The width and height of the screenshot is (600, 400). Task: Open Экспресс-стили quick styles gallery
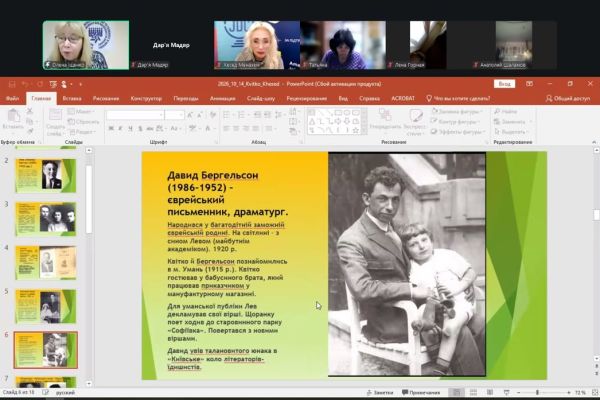coord(415,122)
